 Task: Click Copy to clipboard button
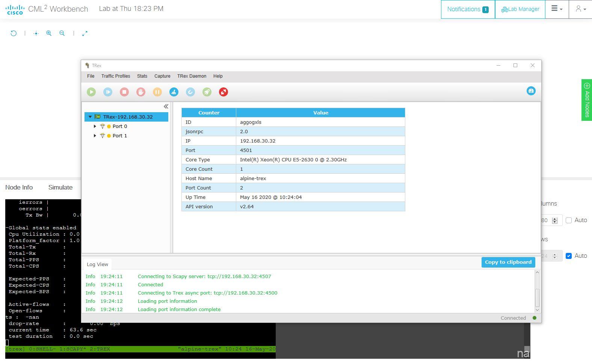[508, 262]
